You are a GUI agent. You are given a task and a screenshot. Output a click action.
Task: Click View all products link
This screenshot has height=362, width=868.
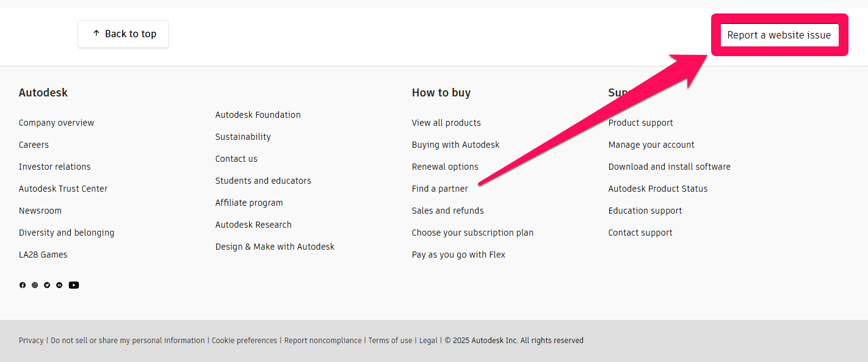(446, 123)
